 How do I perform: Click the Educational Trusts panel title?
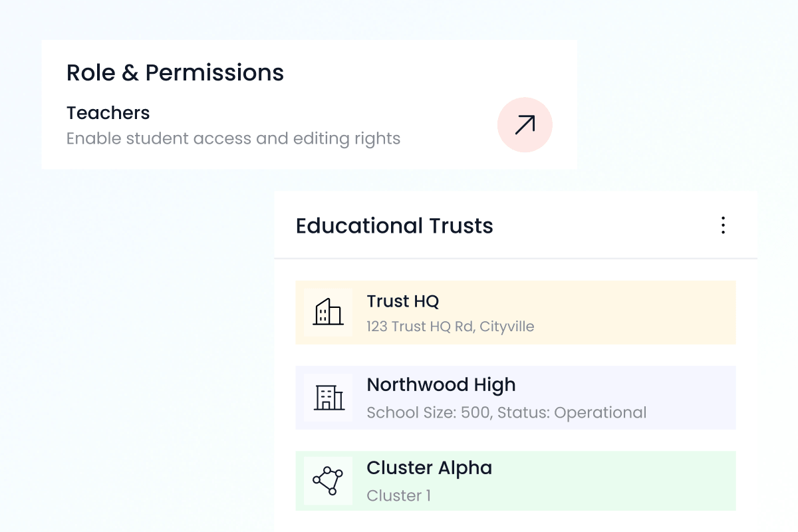pos(394,226)
